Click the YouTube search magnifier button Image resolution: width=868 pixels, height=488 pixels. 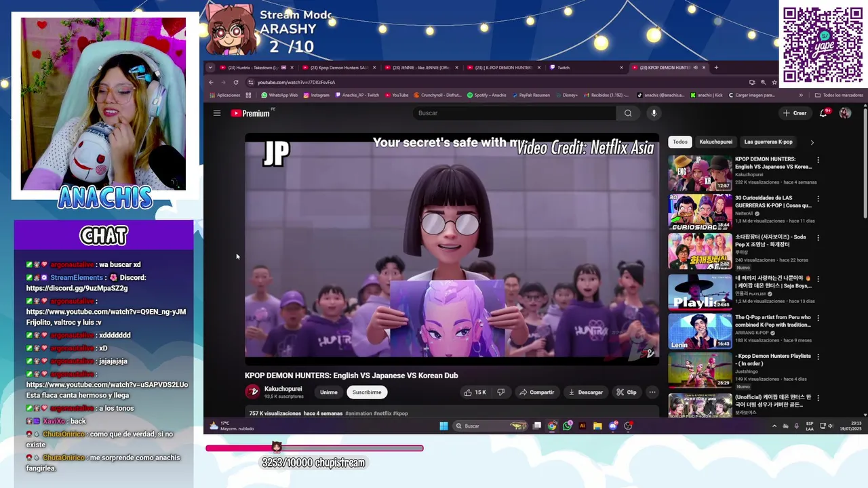coord(628,113)
